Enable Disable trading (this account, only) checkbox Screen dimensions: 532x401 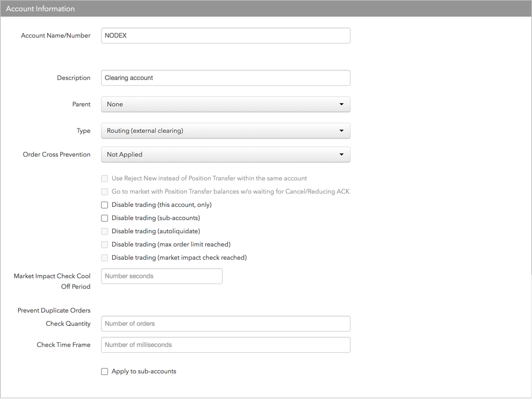[x=105, y=205]
